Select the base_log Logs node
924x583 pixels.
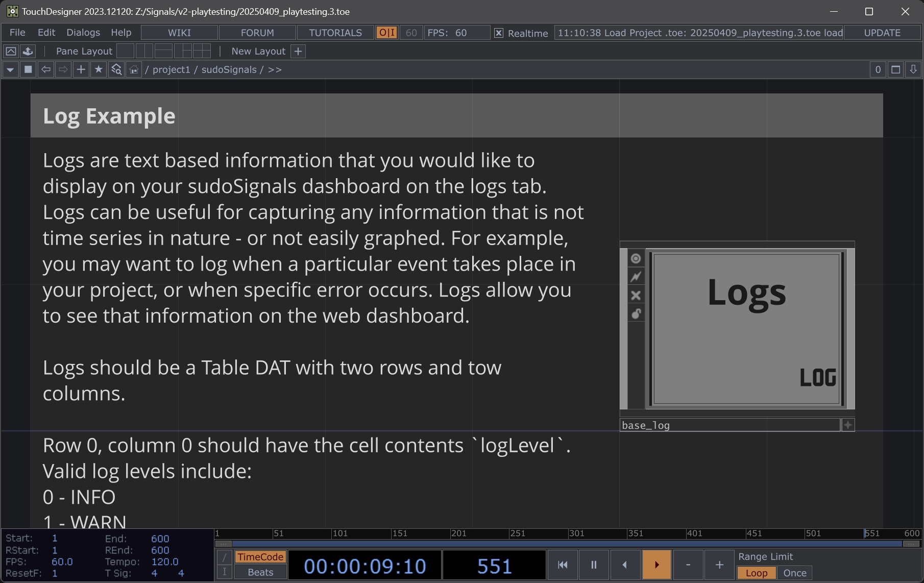[x=746, y=329]
